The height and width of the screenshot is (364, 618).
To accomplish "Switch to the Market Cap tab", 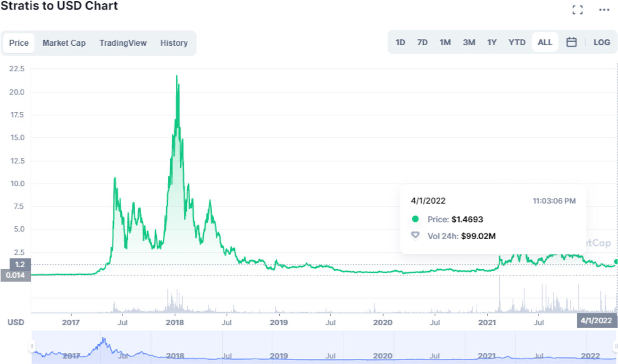I will [64, 43].
